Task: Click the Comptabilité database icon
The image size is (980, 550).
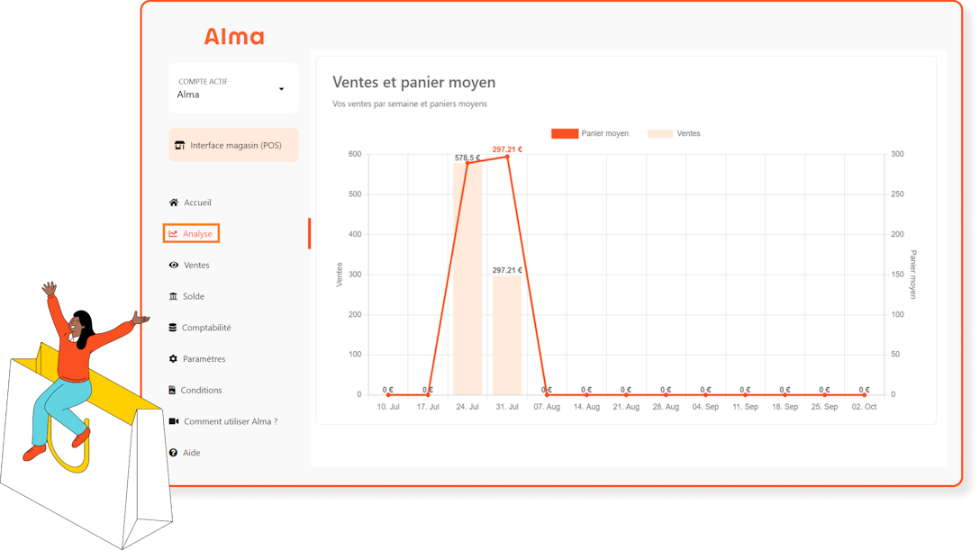Action: point(173,327)
